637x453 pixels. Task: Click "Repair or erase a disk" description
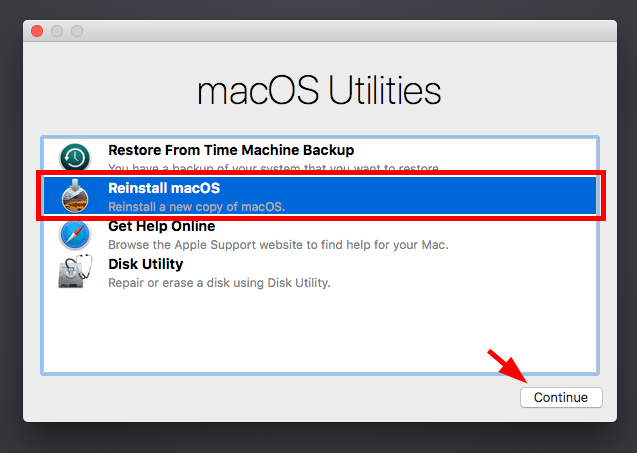[219, 283]
